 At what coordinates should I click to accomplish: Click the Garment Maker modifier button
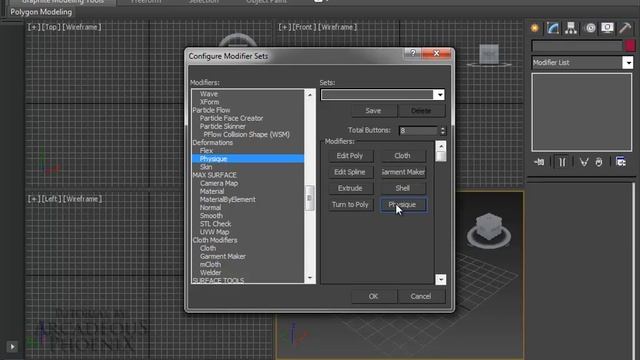tap(403, 172)
